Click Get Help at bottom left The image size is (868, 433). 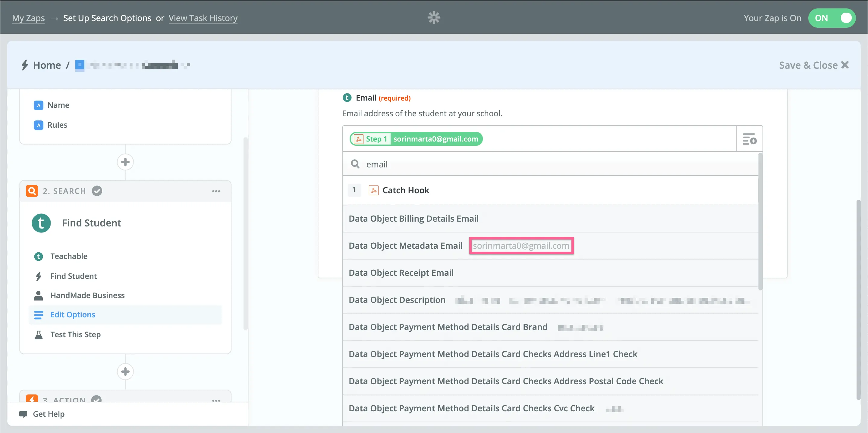[49, 414]
